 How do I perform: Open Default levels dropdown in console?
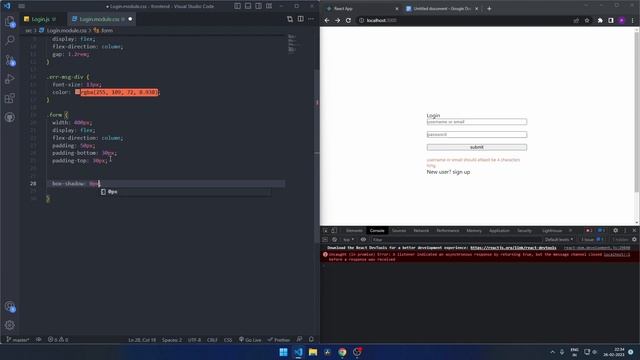pyautogui.click(x=559, y=240)
